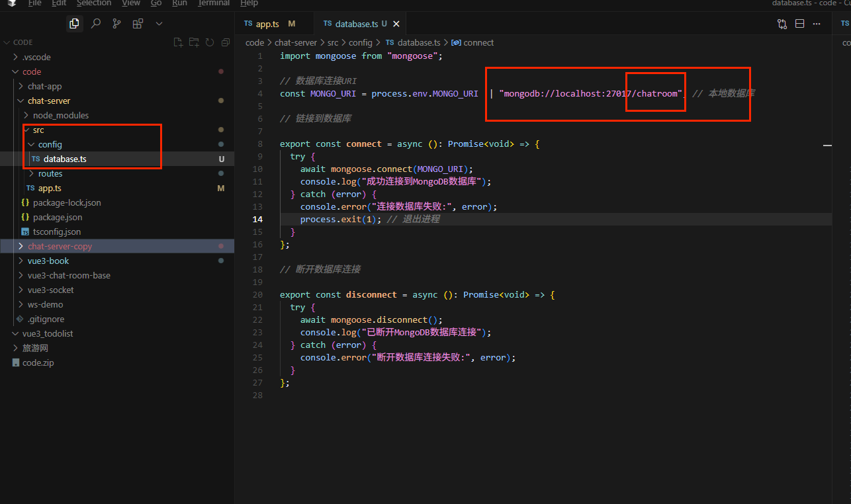This screenshot has height=504, width=851.
Task: Click the New Folder icon in Explorer header
Action: pyautogui.click(x=194, y=42)
